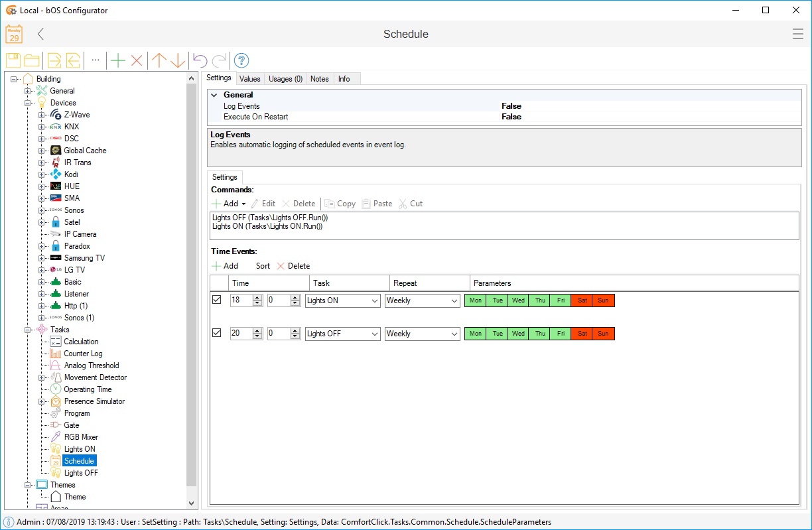Select the HUE device node
812x530 pixels.
pyautogui.click(x=72, y=186)
